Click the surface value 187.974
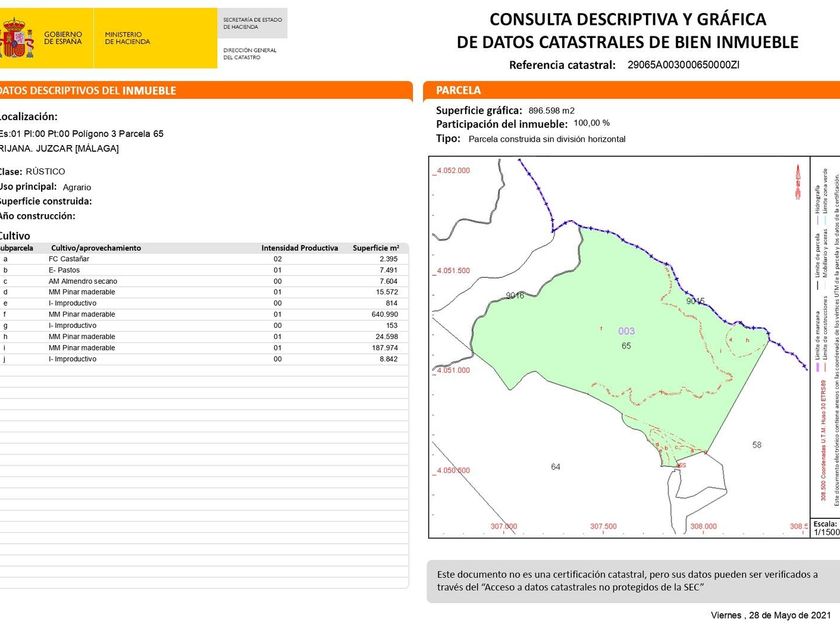The image size is (840, 630). point(385,348)
